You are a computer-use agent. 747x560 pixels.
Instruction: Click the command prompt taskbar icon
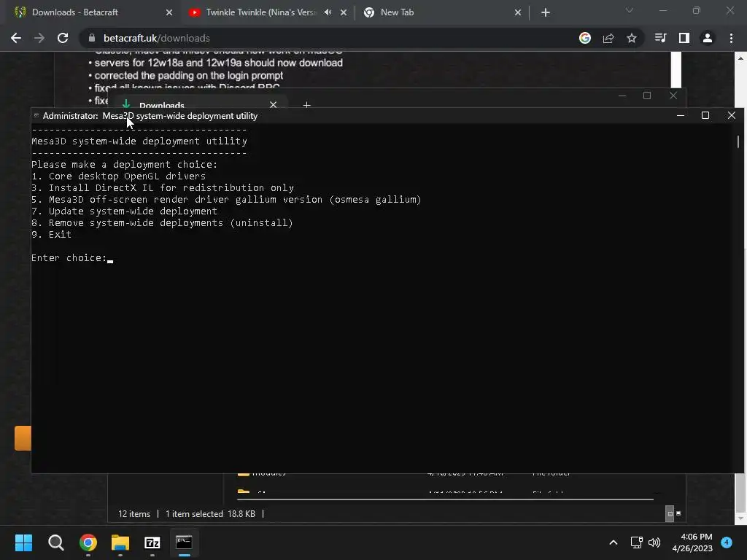(184, 542)
